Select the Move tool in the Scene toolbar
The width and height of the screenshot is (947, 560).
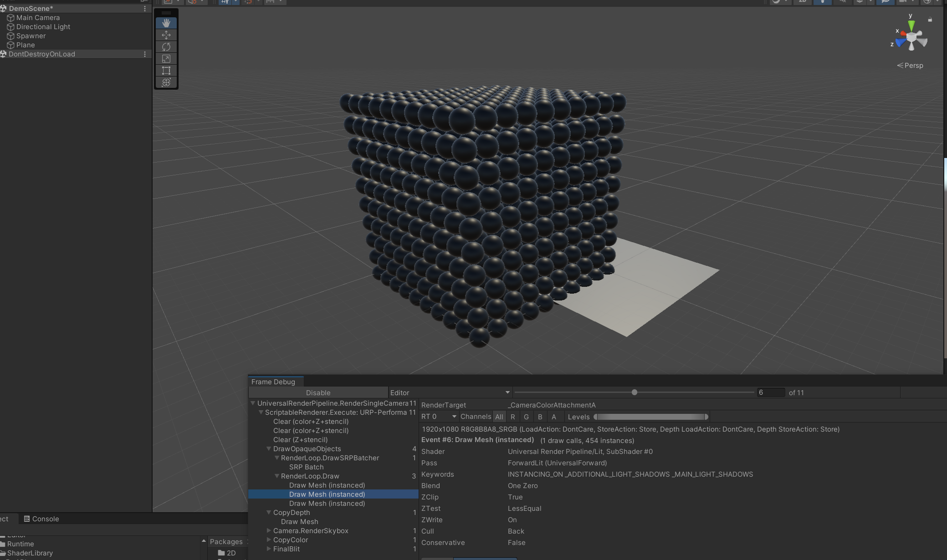pyautogui.click(x=166, y=35)
